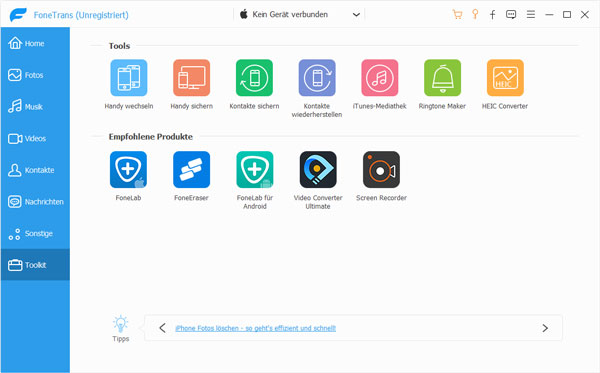Open Kontakte sichern tool

[254, 78]
